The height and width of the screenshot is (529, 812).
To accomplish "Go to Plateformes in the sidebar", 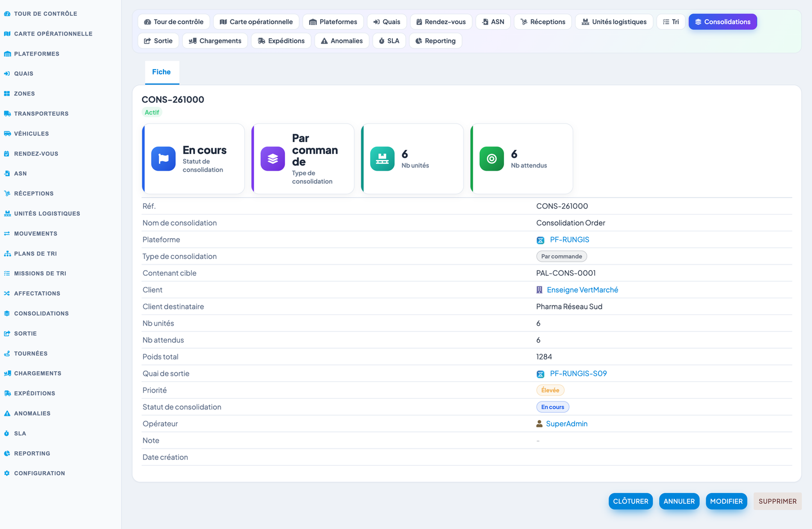I will point(31,54).
